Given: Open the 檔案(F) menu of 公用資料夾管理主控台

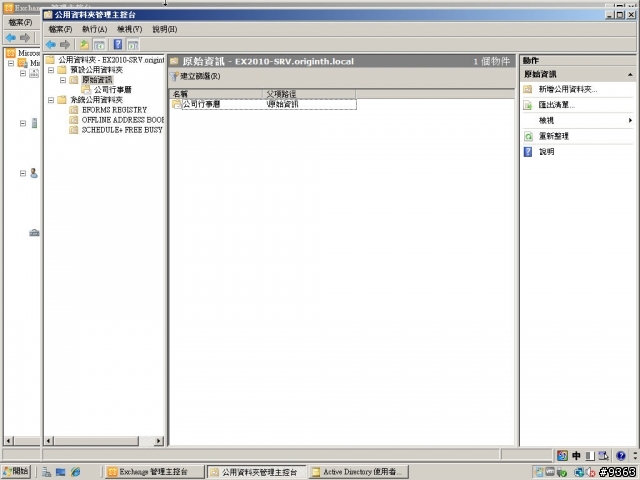Looking at the screenshot, I should click(60, 29).
